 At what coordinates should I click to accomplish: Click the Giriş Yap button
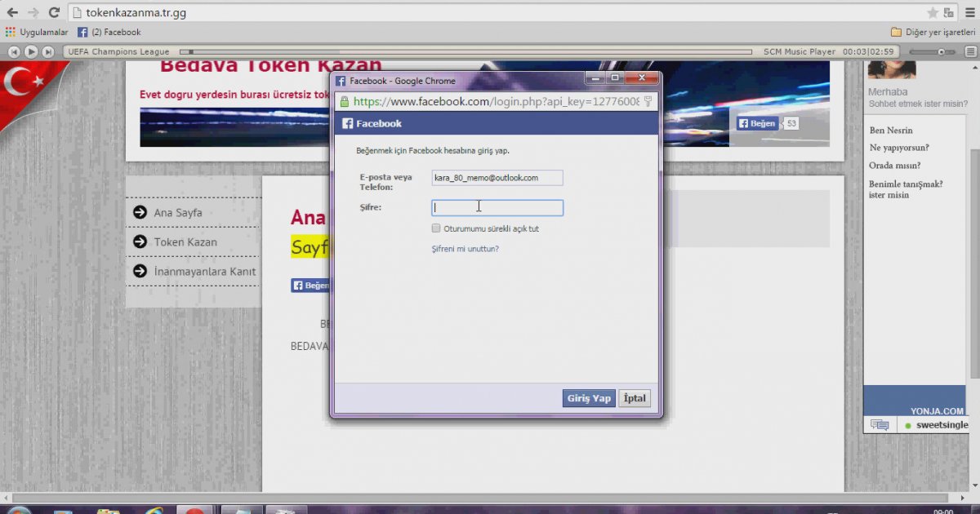589,398
